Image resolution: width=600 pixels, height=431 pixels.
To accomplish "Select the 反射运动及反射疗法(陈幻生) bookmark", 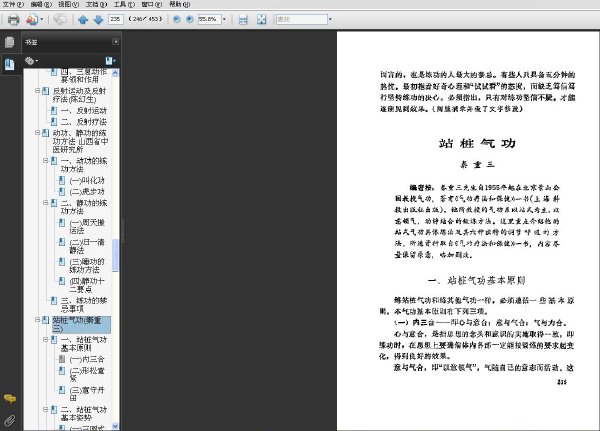I will (x=80, y=95).
